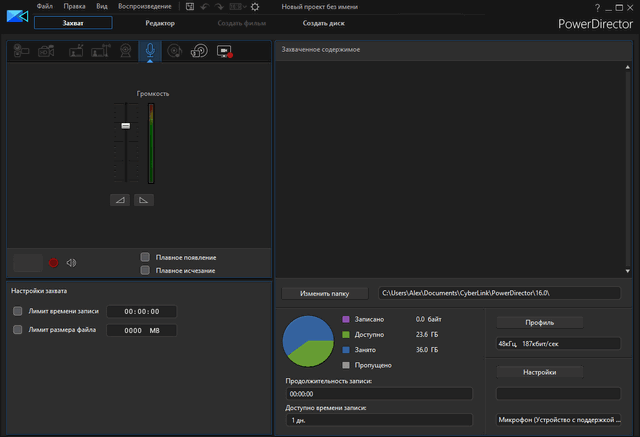Click the fade-in ramp icon under volume
The height and width of the screenshot is (437, 640).
click(x=121, y=200)
